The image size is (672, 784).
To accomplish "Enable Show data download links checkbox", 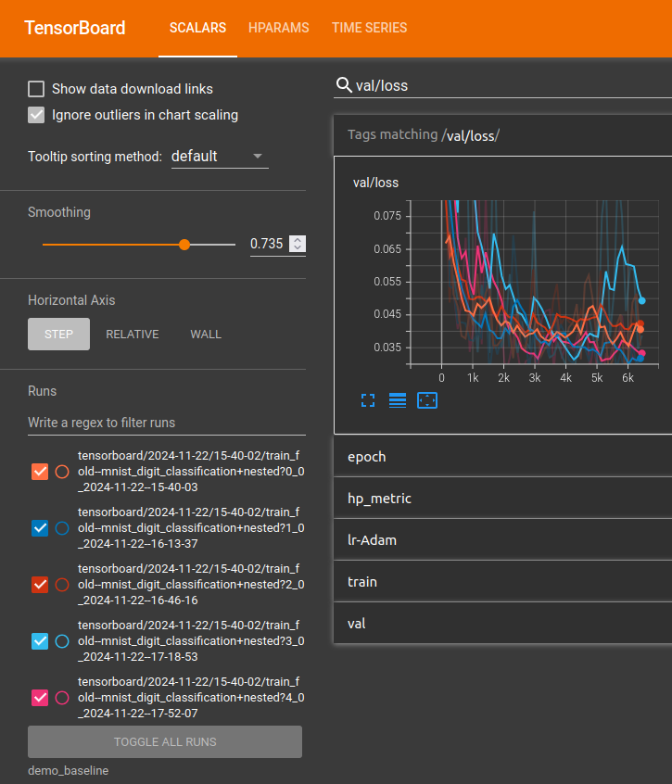I will (x=36, y=89).
